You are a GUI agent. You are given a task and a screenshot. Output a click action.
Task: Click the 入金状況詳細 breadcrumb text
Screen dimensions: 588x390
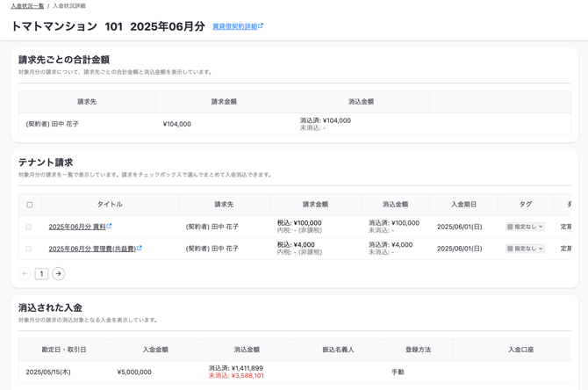tap(69, 6)
